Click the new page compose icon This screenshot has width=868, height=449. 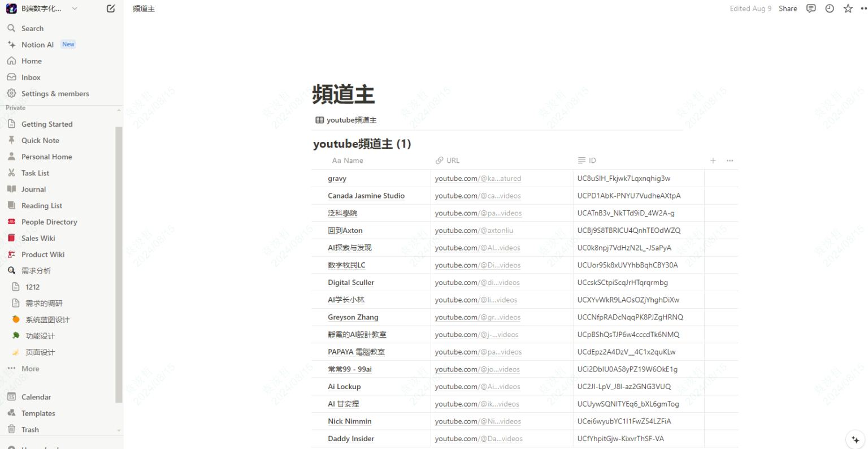pyautogui.click(x=111, y=8)
